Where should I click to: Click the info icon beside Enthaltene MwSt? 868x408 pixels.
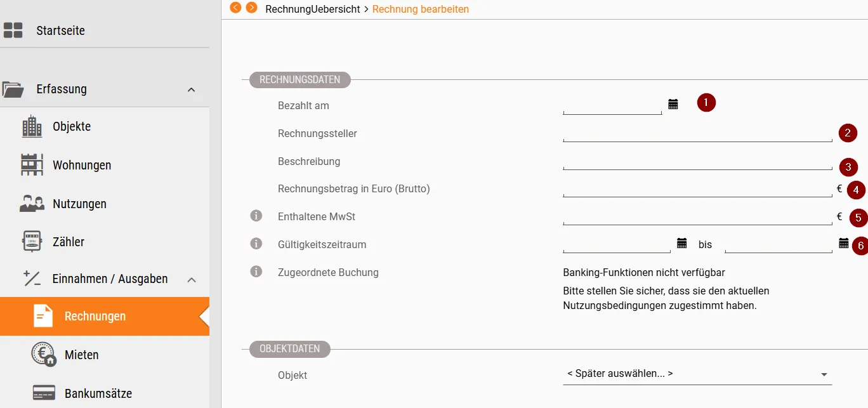[256, 216]
